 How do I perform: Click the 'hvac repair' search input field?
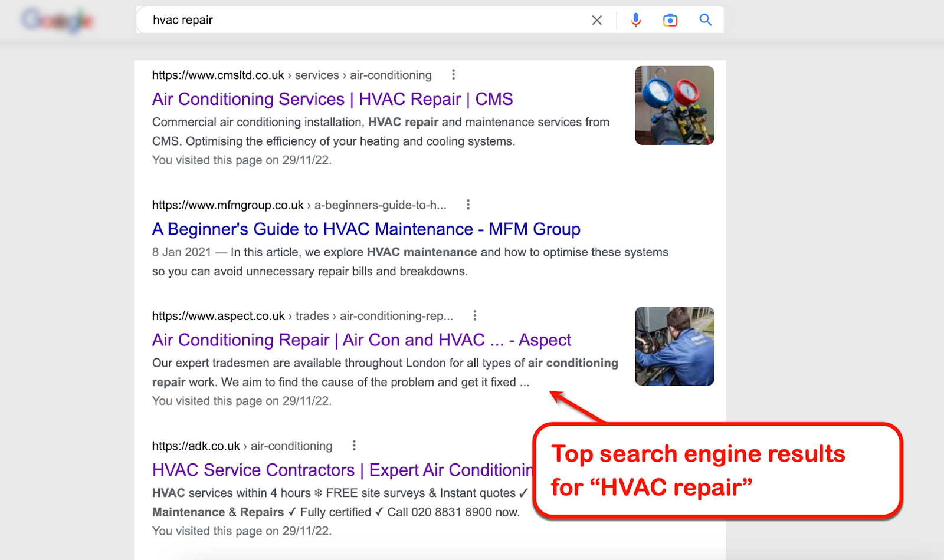(366, 20)
